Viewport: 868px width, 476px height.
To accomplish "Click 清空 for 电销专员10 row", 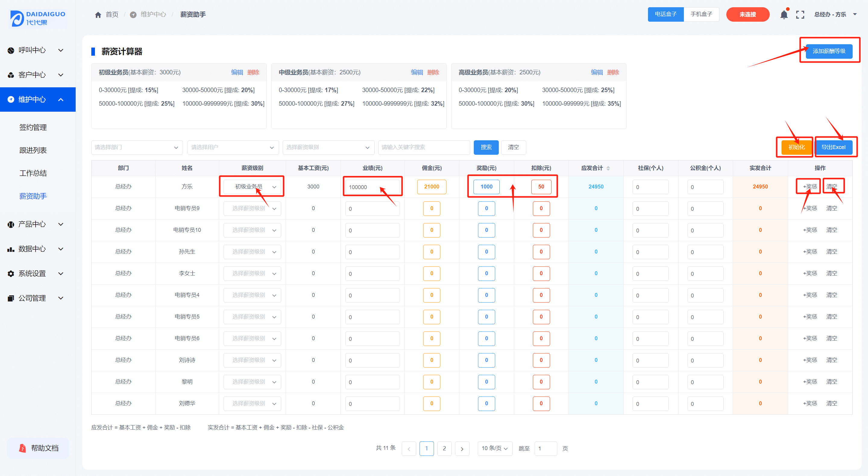I will (x=832, y=230).
